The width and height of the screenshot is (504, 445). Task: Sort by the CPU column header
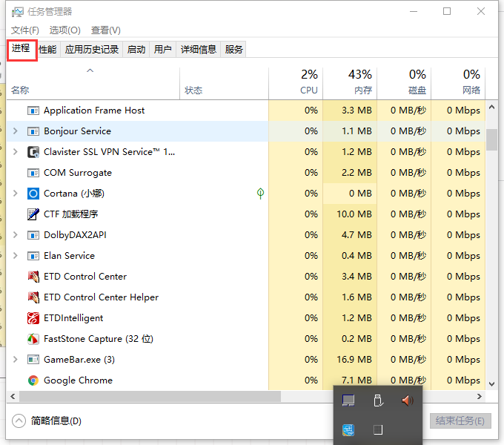pos(296,84)
